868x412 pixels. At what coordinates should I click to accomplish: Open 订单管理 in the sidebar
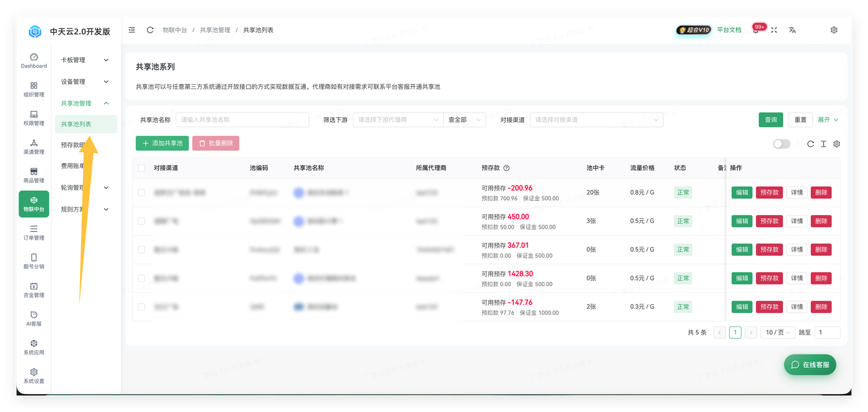[x=33, y=232]
